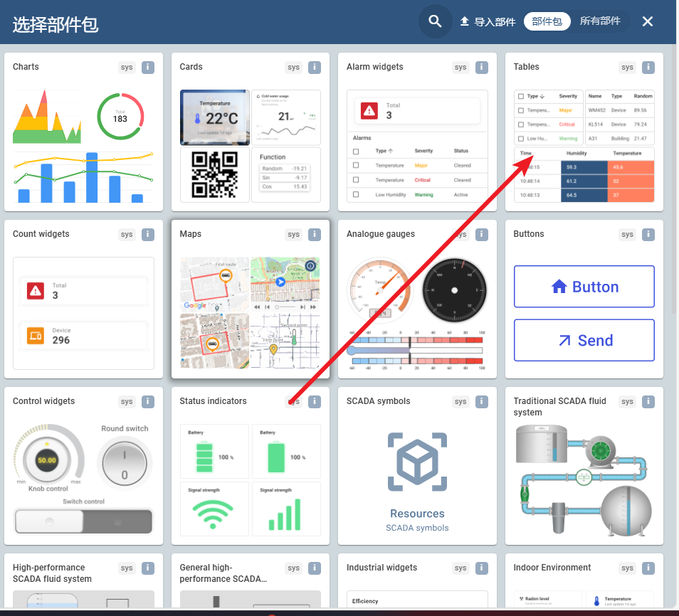Click the compass gauge in Analogue gauges
The width and height of the screenshot is (679, 616).
pos(454,290)
